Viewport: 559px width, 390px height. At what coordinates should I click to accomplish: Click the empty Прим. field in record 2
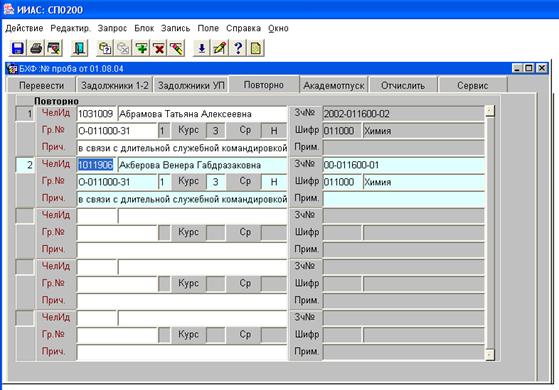[x=403, y=199]
